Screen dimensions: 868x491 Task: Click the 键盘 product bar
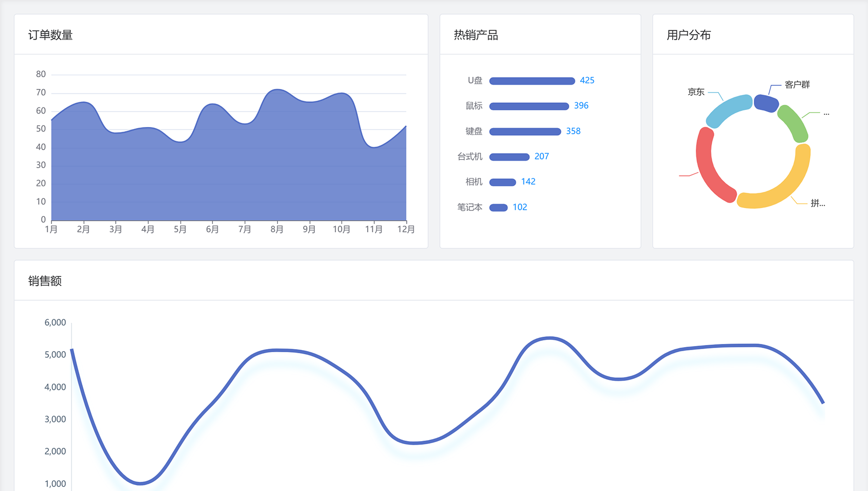tap(525, 132)
